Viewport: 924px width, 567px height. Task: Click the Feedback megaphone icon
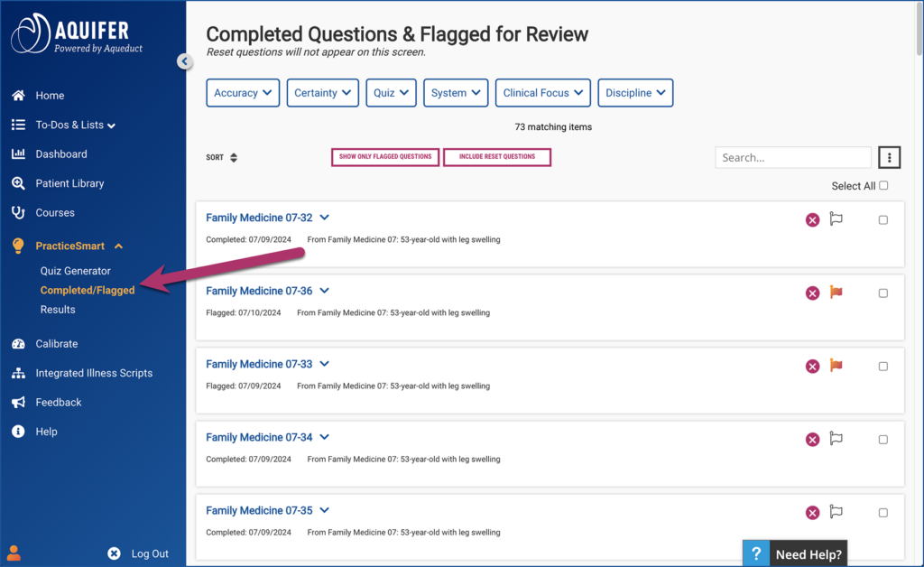point(20,402)
